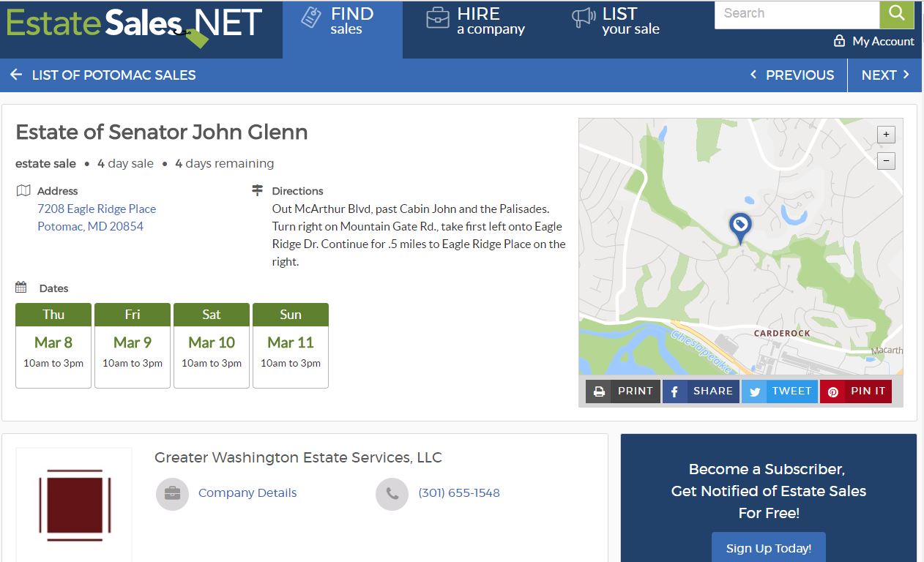Click the blue map location pin

click(x=739, y=226)
